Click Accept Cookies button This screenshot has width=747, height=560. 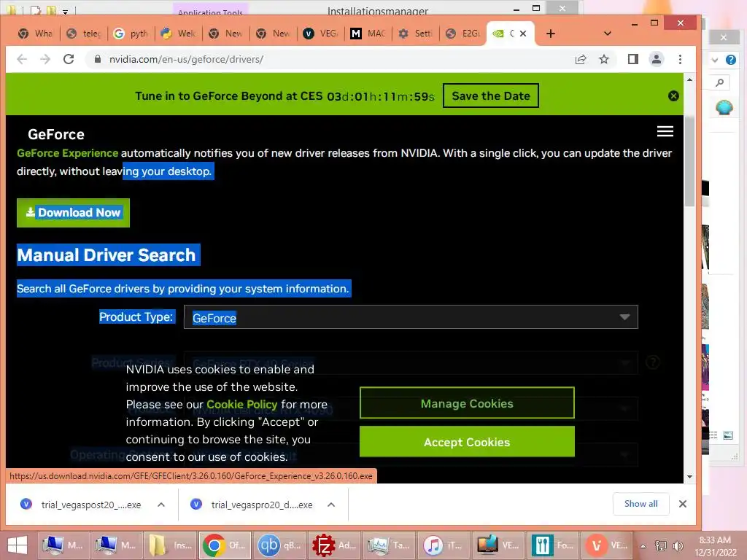point(467,442)
